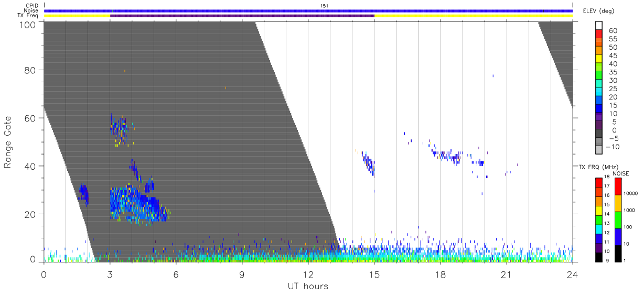Click the '24' tick on UT hours axis
644x297 pixels.
pyautogui.click(x=572, y=274)
